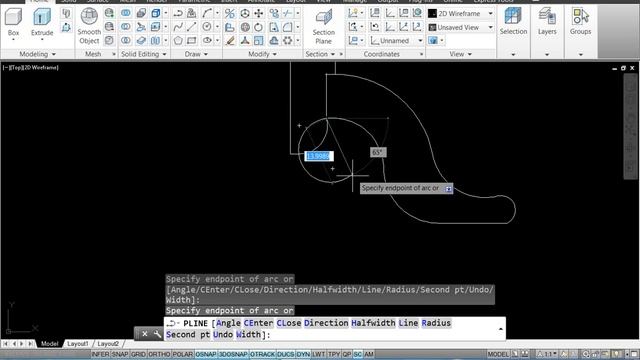
Task: Choose Undo option in command line
Action: 223,335
